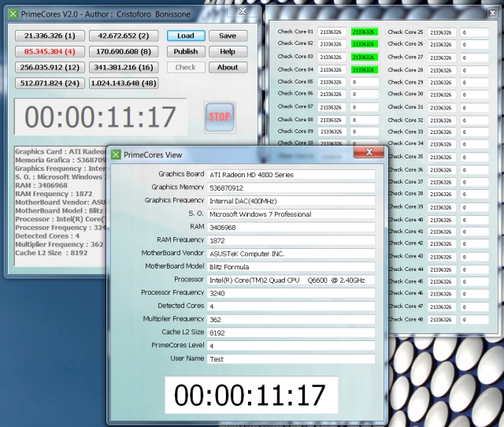Click the Check Core 01 expected value field
Screen dimensions: 504x427
coord(332,32)
